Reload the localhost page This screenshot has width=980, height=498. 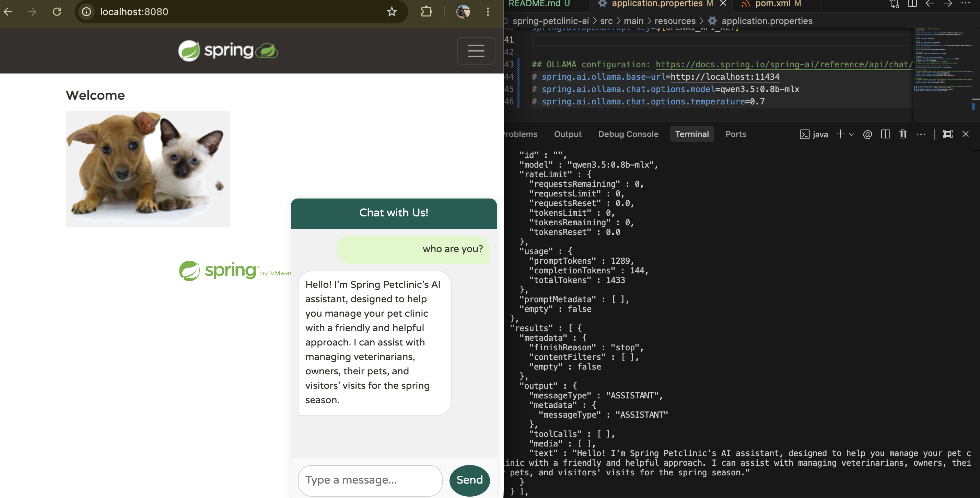point(57,11)
